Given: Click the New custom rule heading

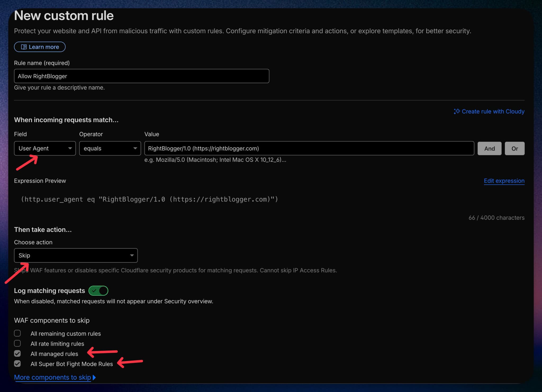Looking at the screenshot, I should (x=64, y=15).
